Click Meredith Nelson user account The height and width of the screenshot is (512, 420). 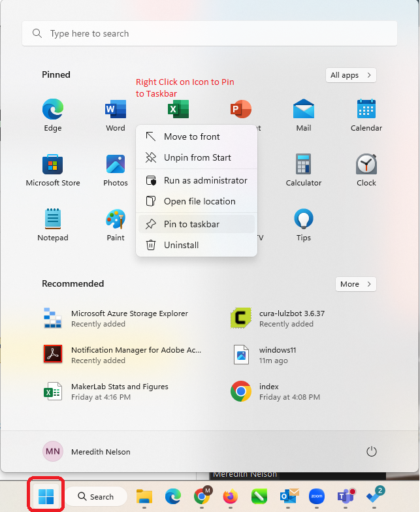coord(86,452)
